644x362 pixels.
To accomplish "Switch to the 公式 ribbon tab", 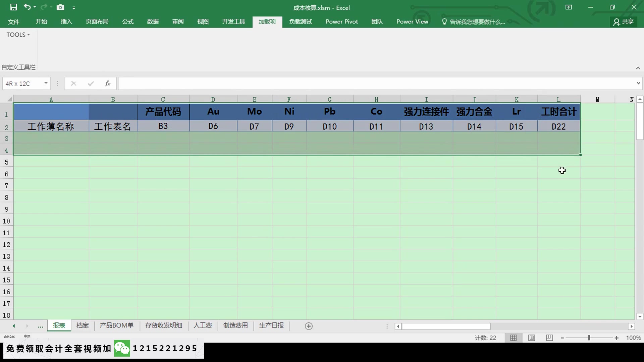I will (x=128, y=21).
